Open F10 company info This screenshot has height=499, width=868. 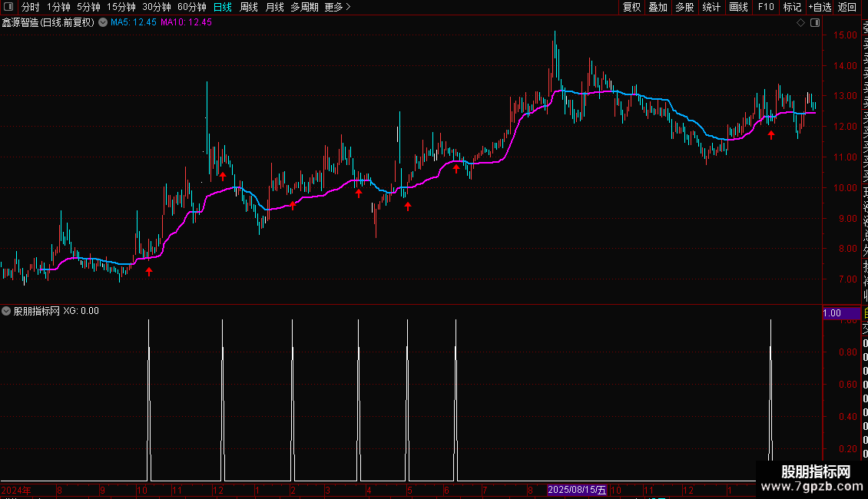coord(766,7)
